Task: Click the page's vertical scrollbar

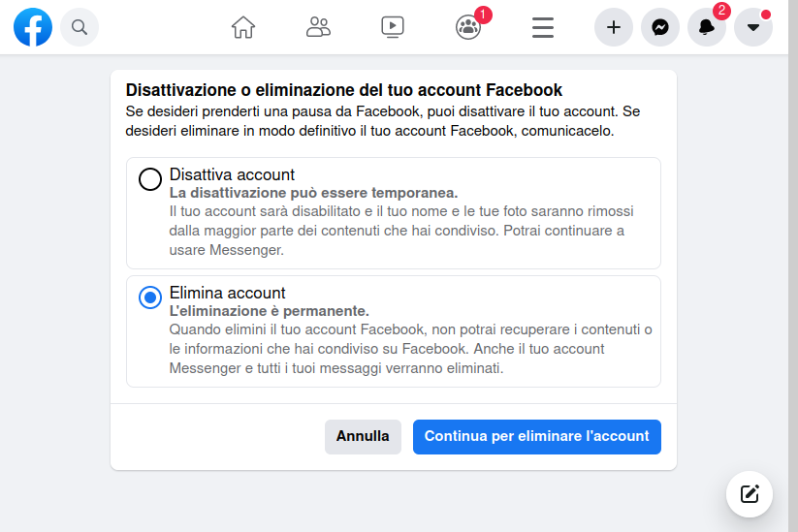Action: pyautogui.click(x=793, y=266)
